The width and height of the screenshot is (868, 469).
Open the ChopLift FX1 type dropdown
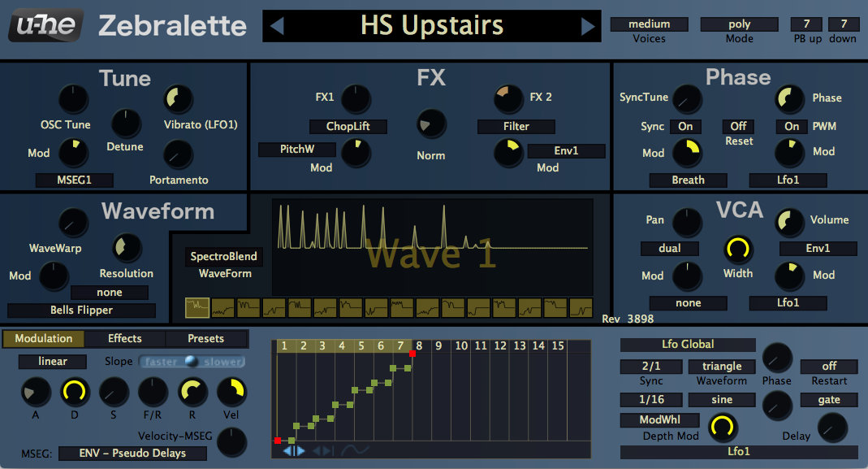pyautogui.click(x=348, y=127)
